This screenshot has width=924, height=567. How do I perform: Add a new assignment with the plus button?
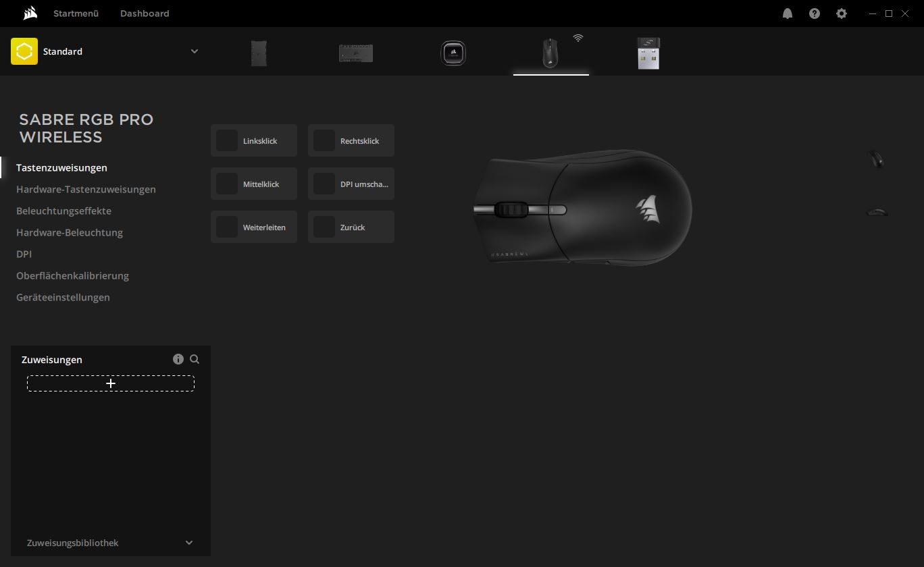(x=111, y=383)
